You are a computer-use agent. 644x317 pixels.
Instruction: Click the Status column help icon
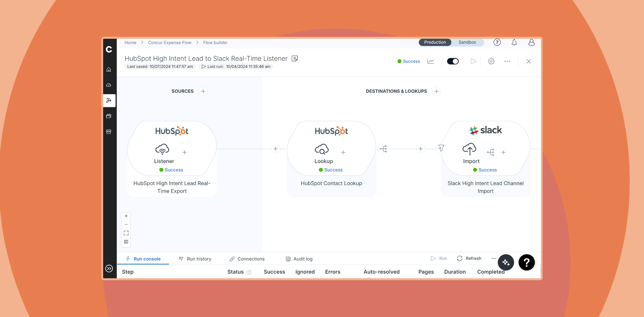point(249,272)
